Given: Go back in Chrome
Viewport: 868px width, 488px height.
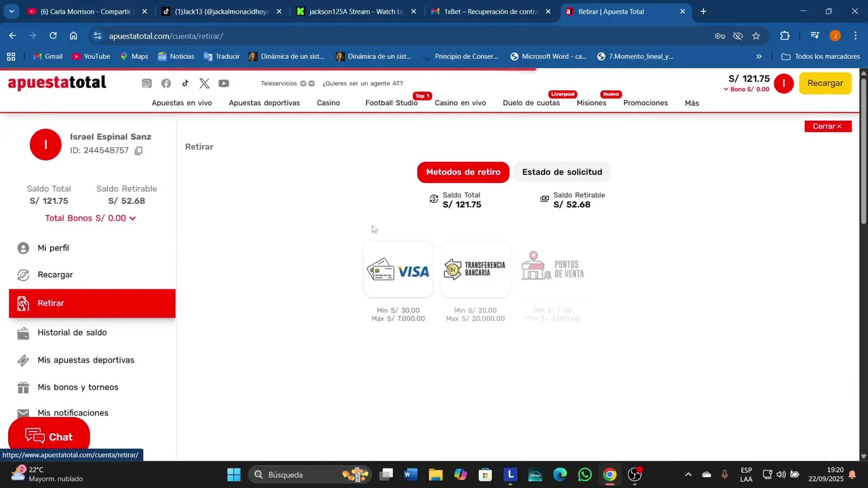Looking at the screenshot, I should click(x=13, y=36).
